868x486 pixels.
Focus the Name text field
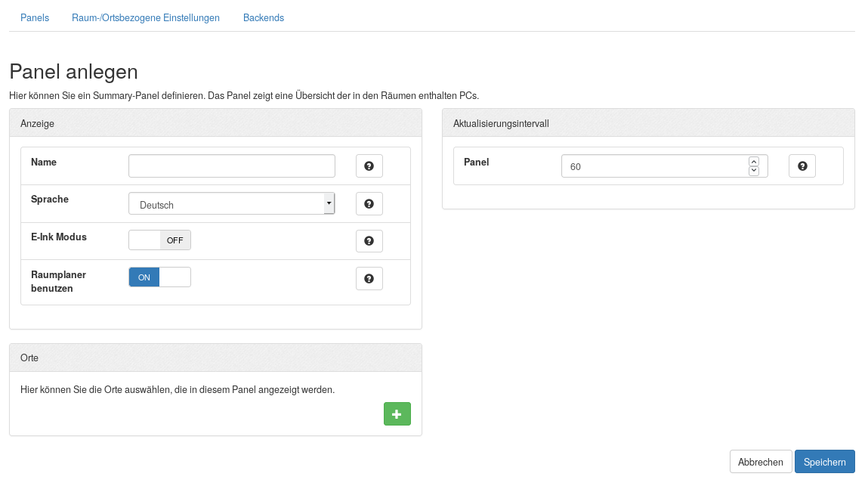(231, 166)
